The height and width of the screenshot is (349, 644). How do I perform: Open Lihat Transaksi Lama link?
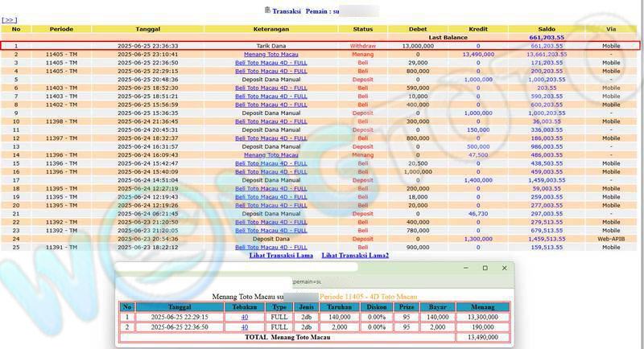pyautogui.click(x=281, y=256)
